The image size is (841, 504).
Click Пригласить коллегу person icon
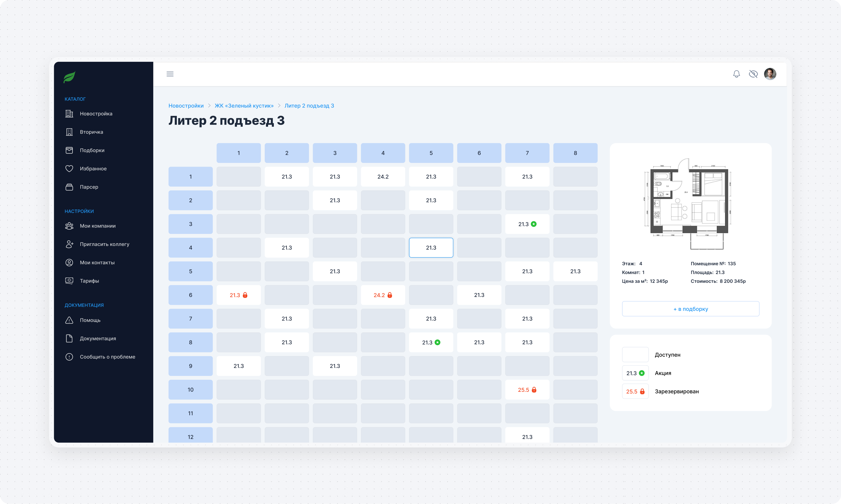69,244
